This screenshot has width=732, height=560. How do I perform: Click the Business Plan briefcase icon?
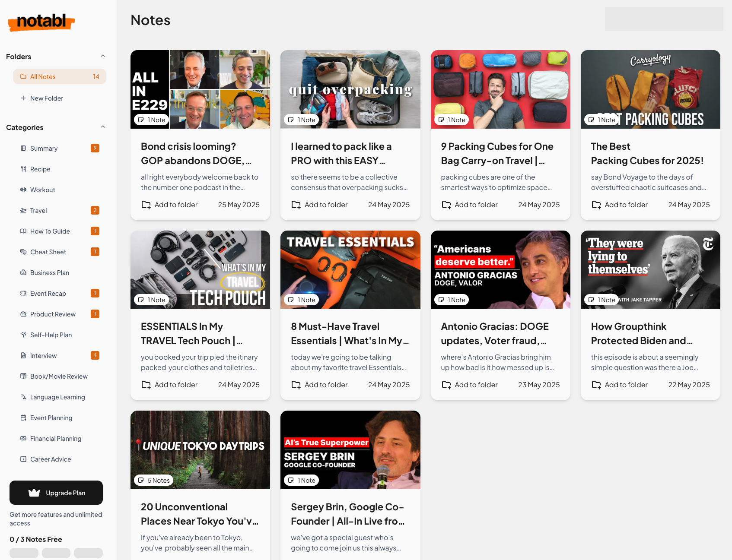point(23,272)
